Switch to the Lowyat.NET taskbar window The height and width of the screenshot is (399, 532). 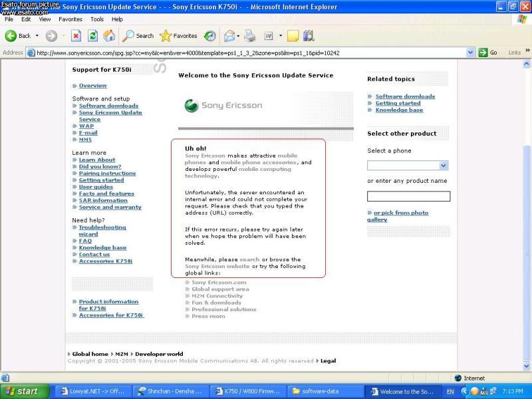pos(92,392)
